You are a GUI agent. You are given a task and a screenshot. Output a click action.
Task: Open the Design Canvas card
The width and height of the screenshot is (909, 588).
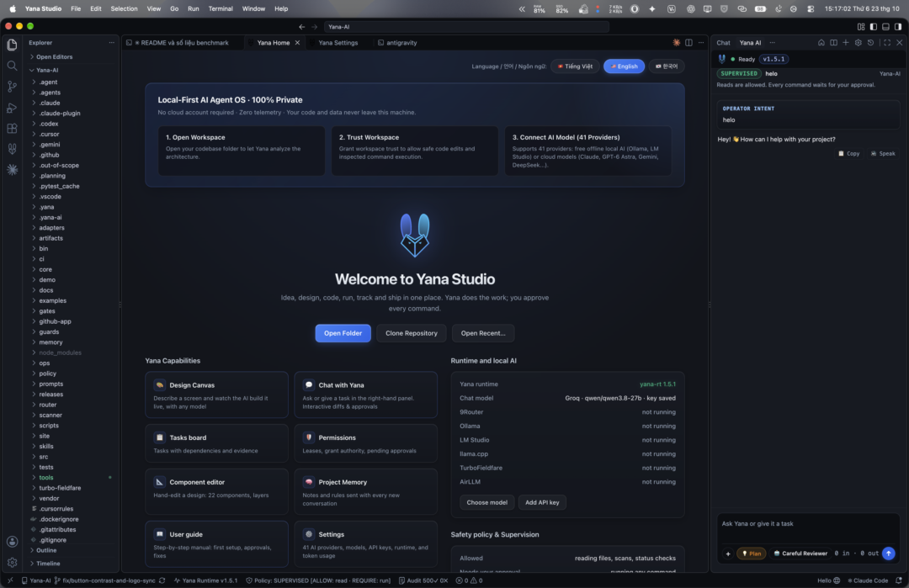tap(216, 395)
